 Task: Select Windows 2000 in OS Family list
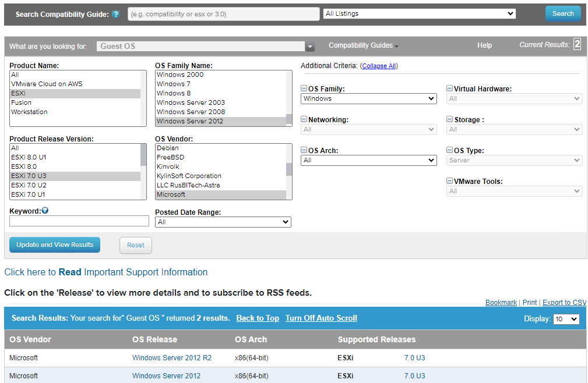click(221, 75)
